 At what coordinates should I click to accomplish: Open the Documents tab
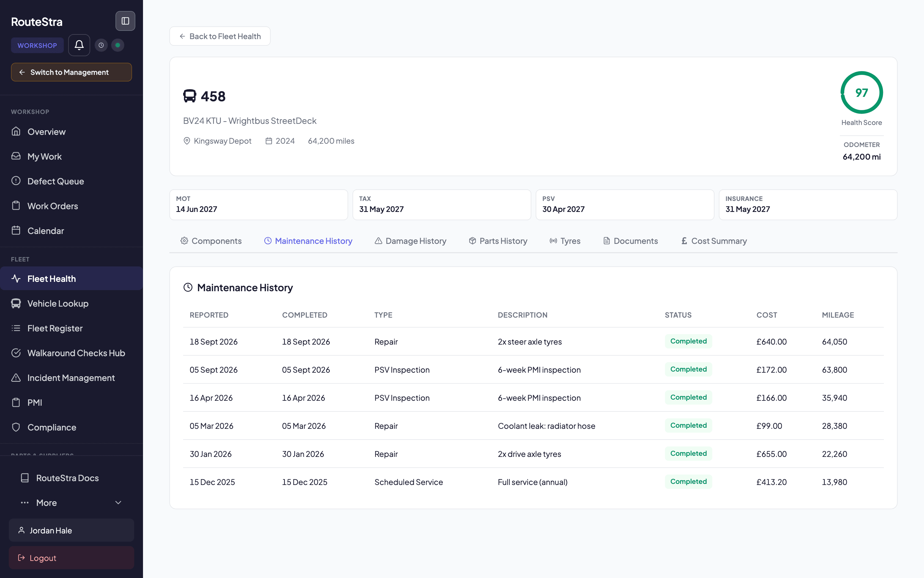630,241
